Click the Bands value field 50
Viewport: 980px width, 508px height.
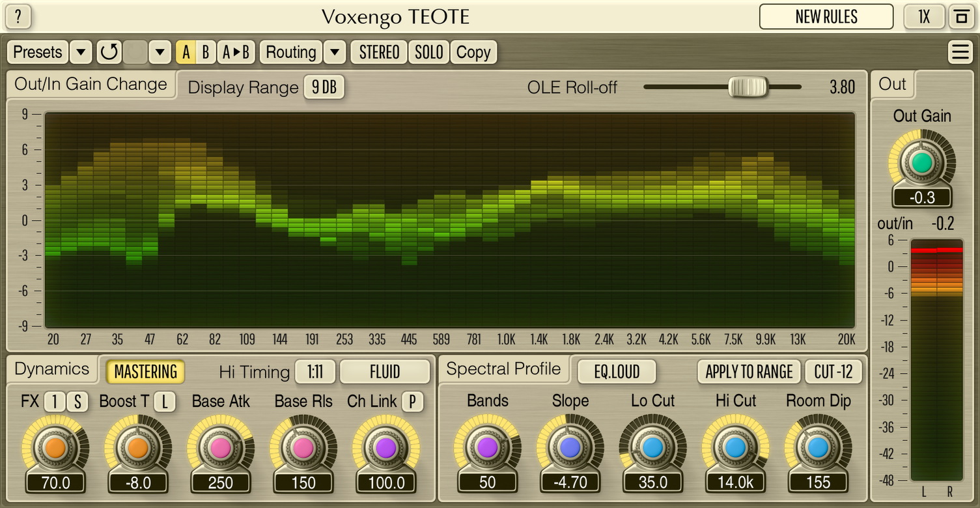pos(488,483)
